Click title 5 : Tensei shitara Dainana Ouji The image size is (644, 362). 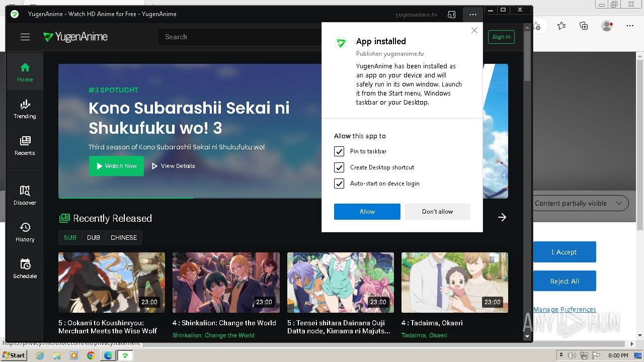click(x=339, y=327)
